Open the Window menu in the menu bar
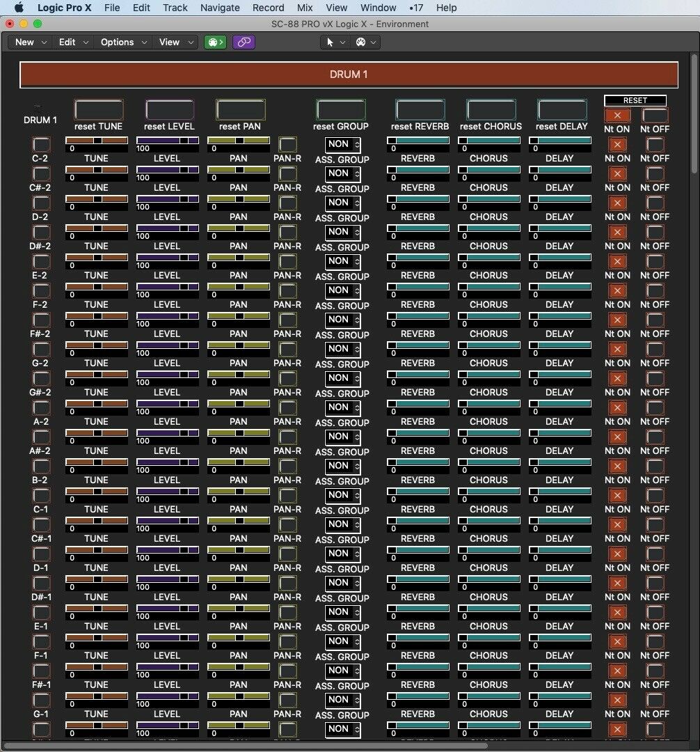700x752 pixels. point(378,8)
